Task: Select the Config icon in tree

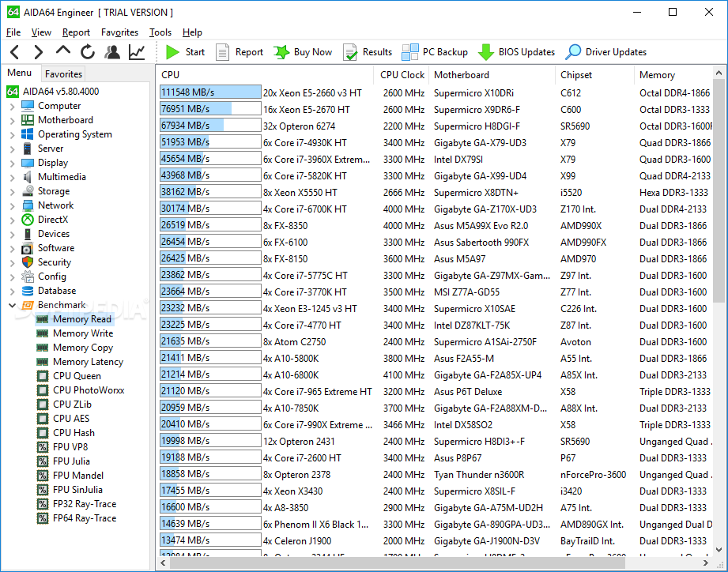Action: tap(28, 277)
